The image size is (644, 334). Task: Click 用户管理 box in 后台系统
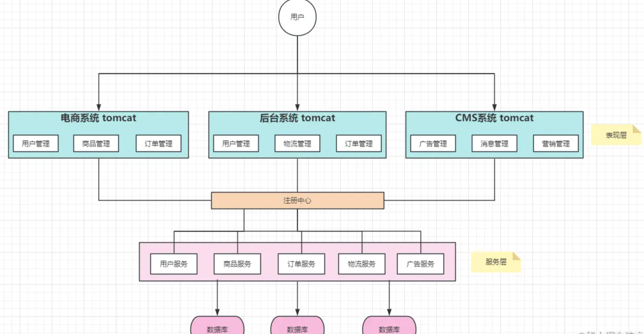pos(236,143)
